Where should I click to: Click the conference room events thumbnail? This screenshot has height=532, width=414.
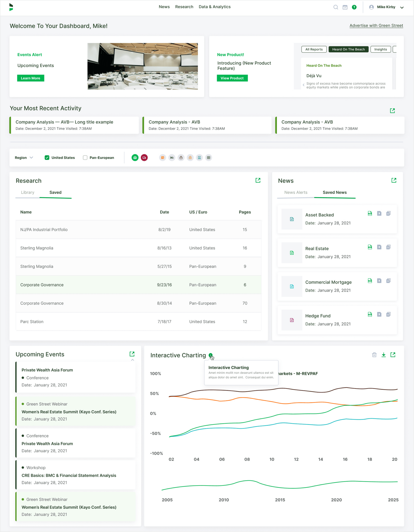click(143, 66)
